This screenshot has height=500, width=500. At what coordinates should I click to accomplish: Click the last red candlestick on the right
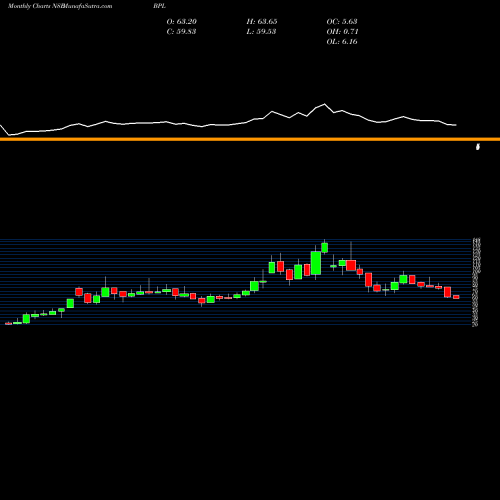[x=456, y=297]
